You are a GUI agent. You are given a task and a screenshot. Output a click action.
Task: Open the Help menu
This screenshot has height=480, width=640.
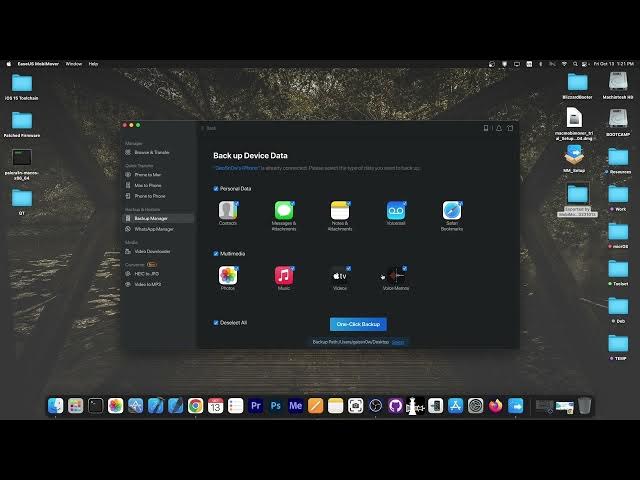pyautogui.click(x=93, y=64)
